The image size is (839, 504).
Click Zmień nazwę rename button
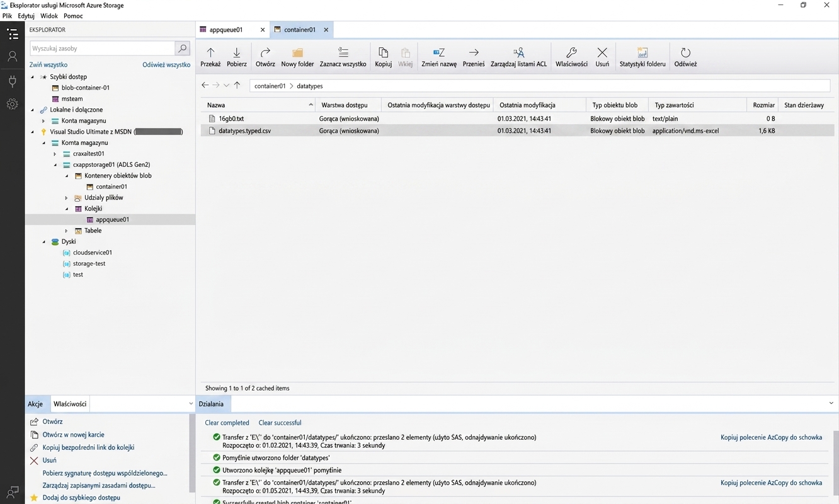click(439, 57)
